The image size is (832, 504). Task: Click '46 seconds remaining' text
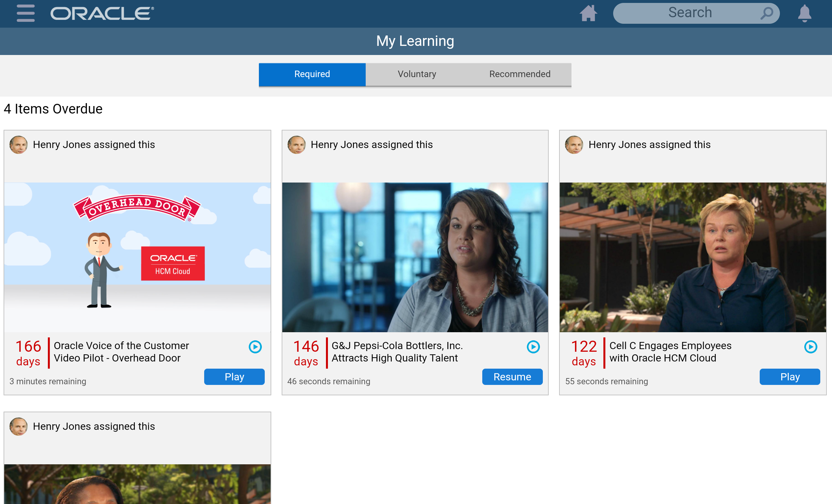[x=329, y=382]
